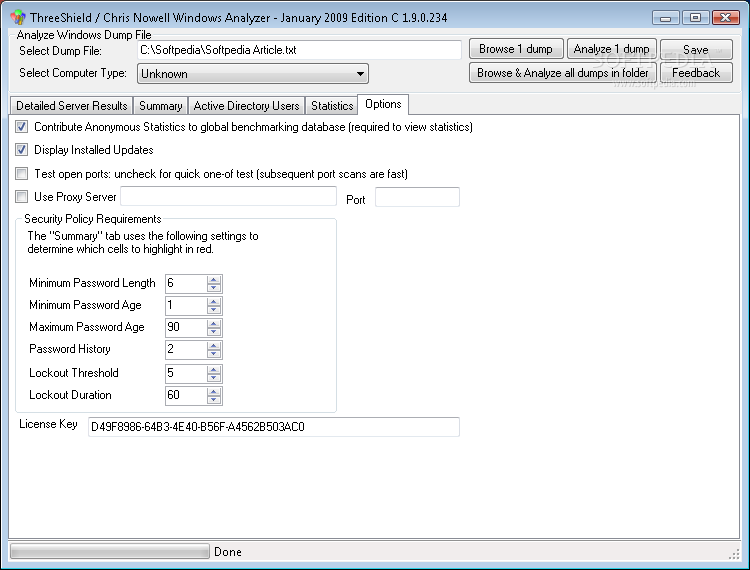The image size is (750, 570).
Task: Click the Maximum Password Age number field
Action: 187,328
